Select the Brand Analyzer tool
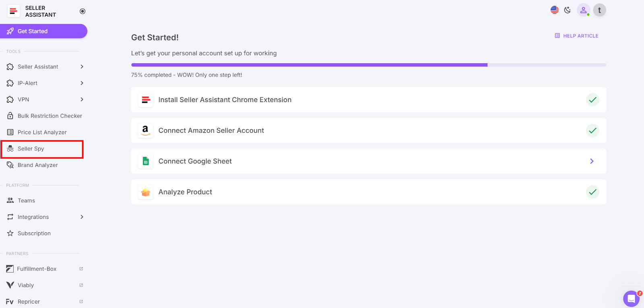644x308 pixels. pyautogui.click(x=37, y=165)
